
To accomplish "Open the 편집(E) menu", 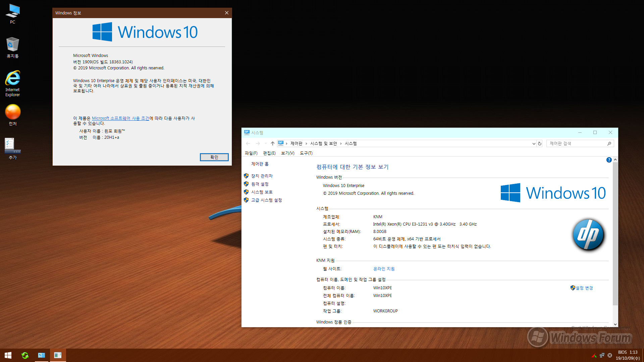I will tap(269, 153).
